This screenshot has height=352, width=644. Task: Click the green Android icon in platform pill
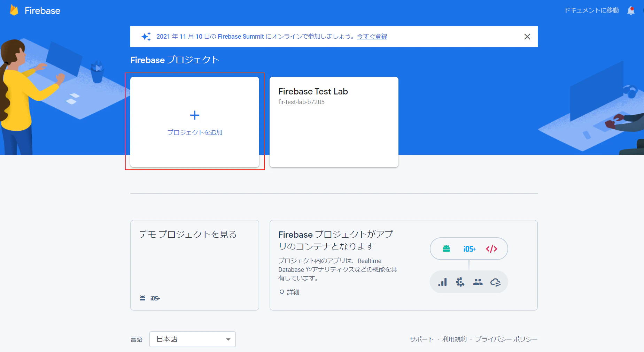446,248
